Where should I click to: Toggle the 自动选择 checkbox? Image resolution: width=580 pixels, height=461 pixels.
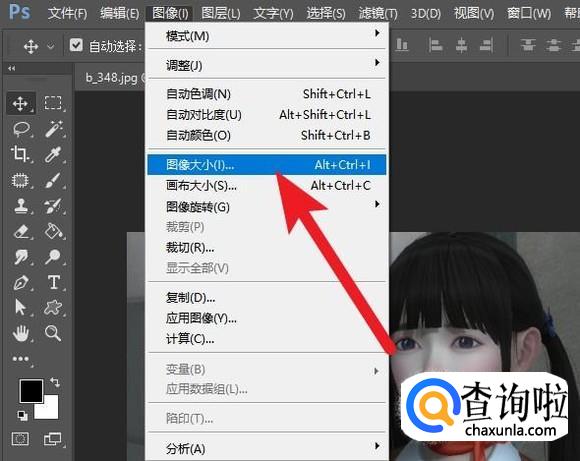click(x=76, y=45)
